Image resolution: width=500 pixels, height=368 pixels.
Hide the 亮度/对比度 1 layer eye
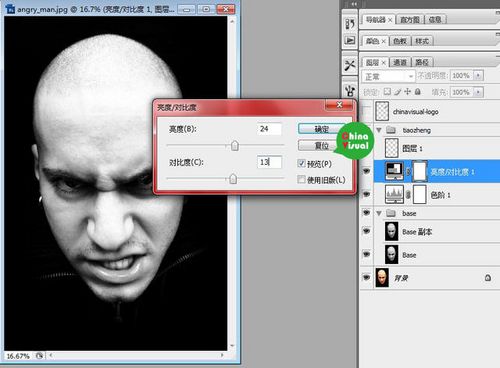[366, 171]
